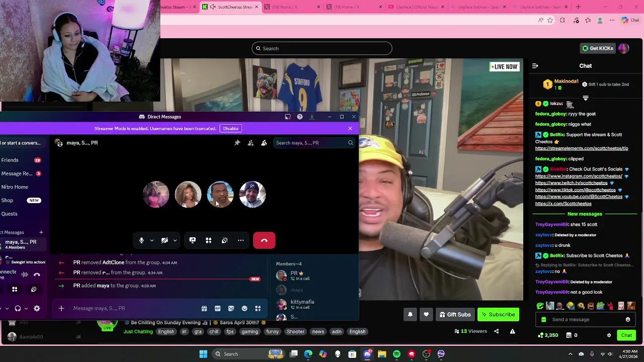Image resolution: width=644 pixels, height=362 pixels.
Task: Toggle the member list in Discord header
Action: point(264,143)
